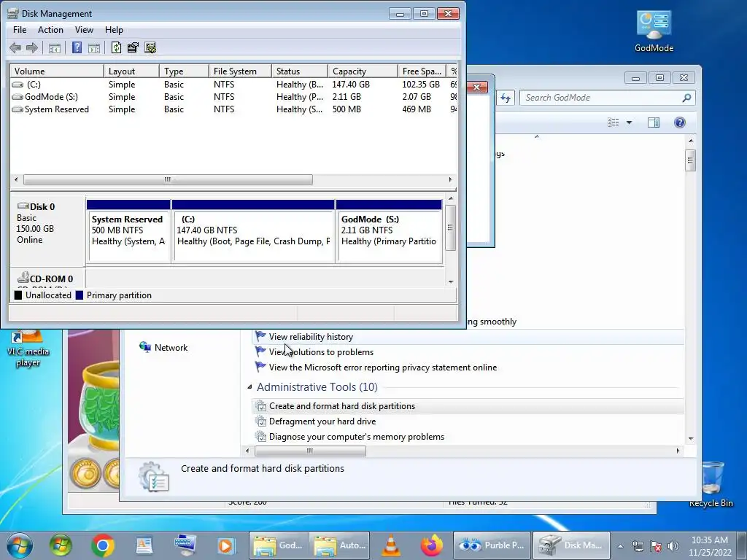Collapse the Administrative Tools (10) group
The height and width of the screenshot is (560, 747).
coord(249,387)
